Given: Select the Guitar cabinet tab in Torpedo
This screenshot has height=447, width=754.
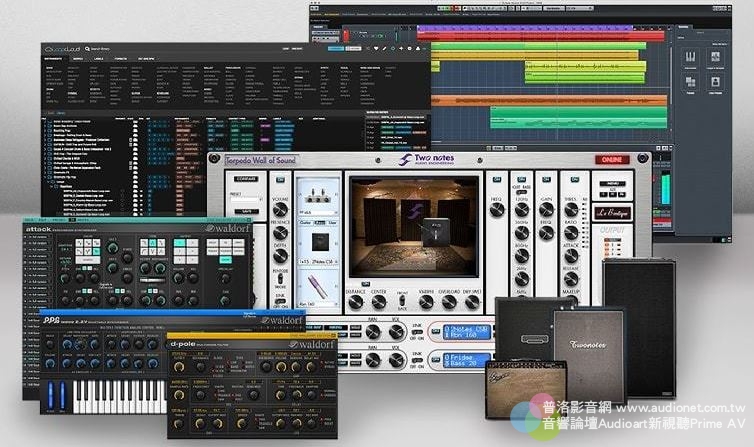Looking at the screenshot, I should pyautogui.click(x=305, y=223).
